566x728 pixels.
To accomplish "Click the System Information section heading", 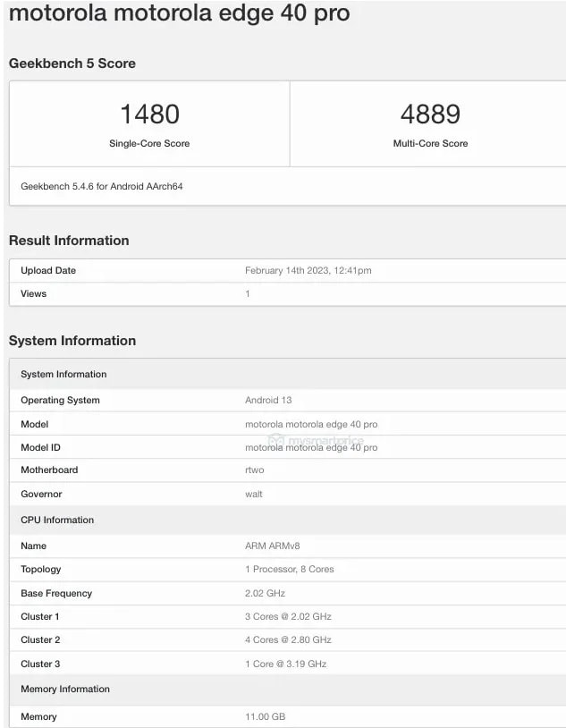I will [72, 341].
